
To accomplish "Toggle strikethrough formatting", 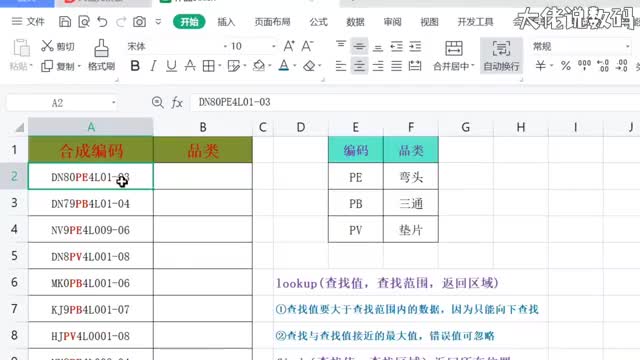I will [x=190, y=66].
